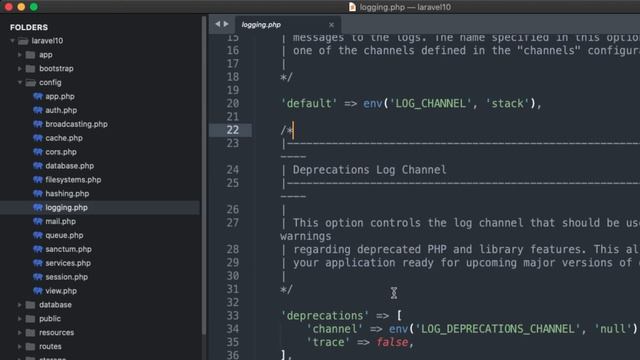Click the view.php file icon

point(38,291)
